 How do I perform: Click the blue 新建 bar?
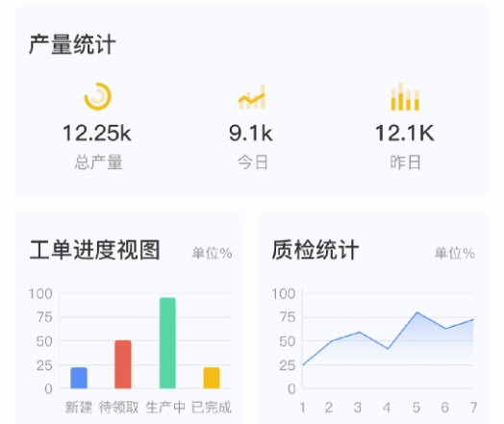79,378
